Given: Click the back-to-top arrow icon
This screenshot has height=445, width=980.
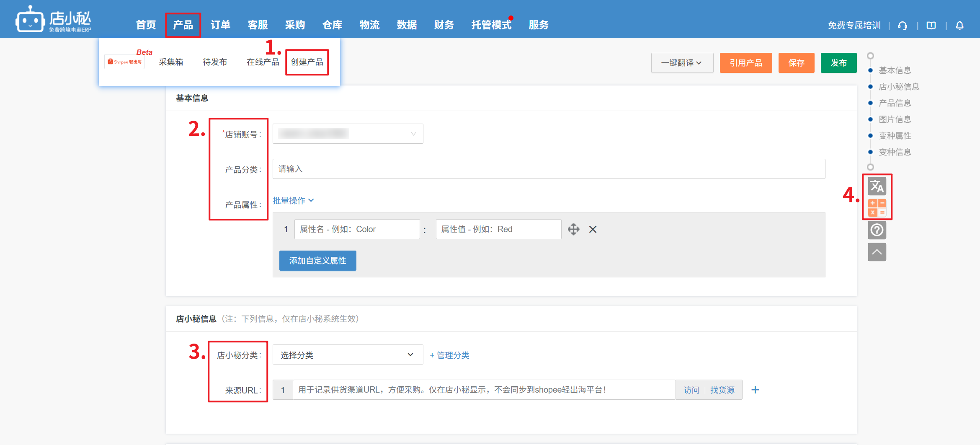Looking at the screenshot, I should pos(877,252).
